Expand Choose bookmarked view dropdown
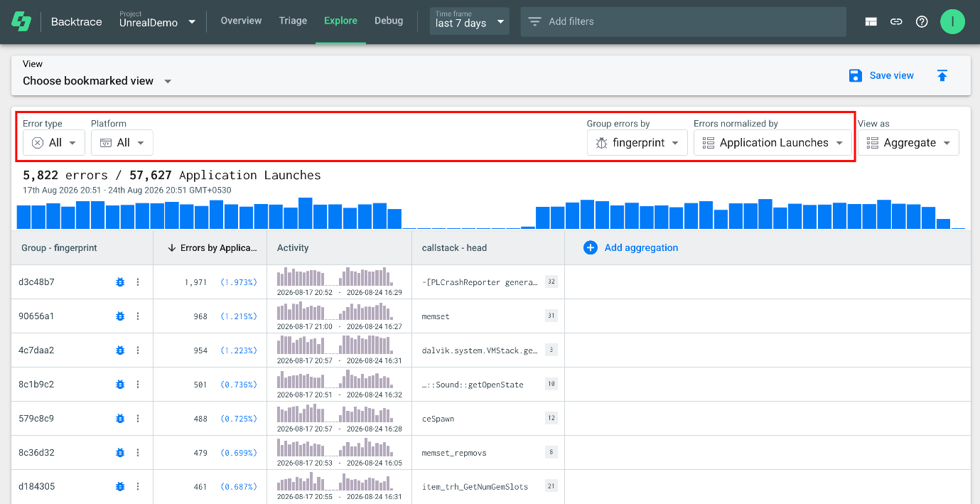The image size is (980, 504). point(97,81)
